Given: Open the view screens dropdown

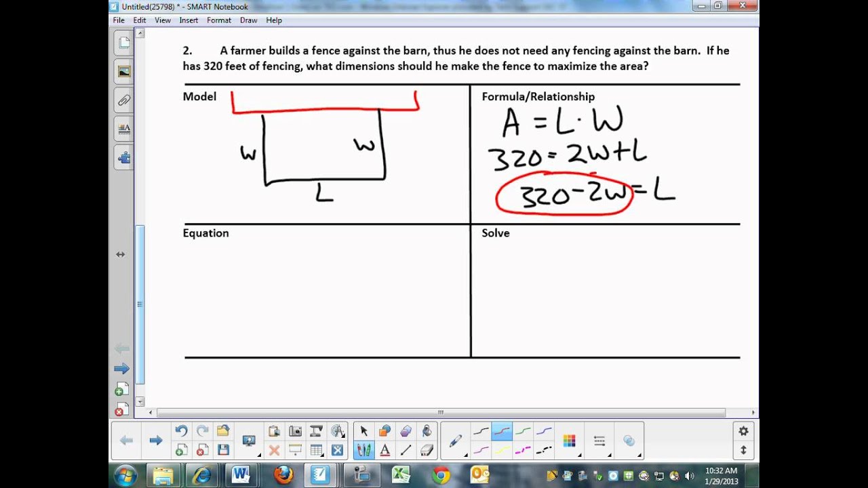Looking at the screenshot, I should click(249, 441).
